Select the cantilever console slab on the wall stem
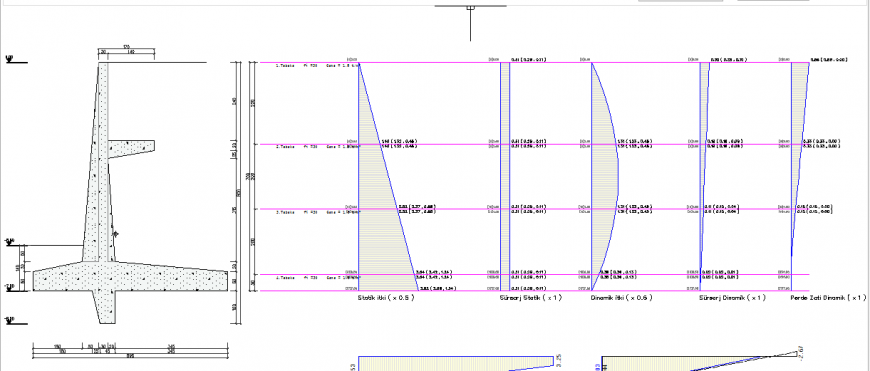This screenshot has height=371, width=870. coord(131,149)
